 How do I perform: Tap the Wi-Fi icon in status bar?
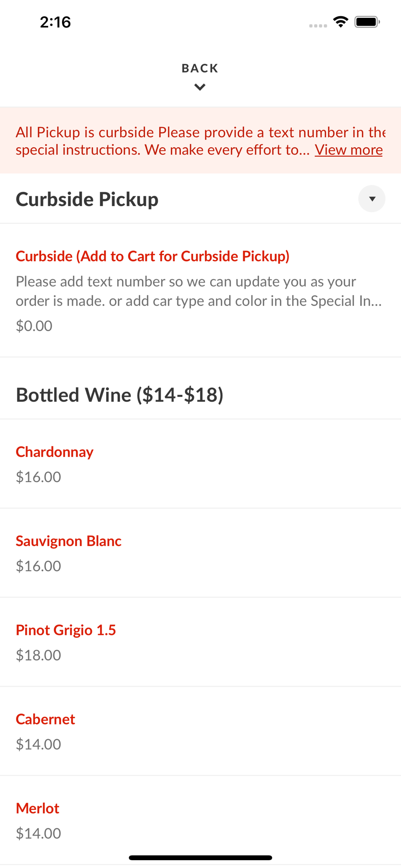click(341, 22)
